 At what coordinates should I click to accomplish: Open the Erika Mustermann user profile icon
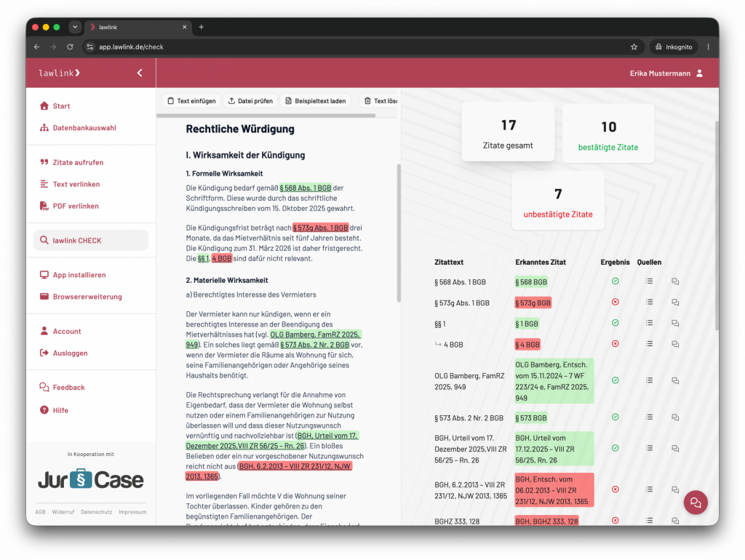699,73
